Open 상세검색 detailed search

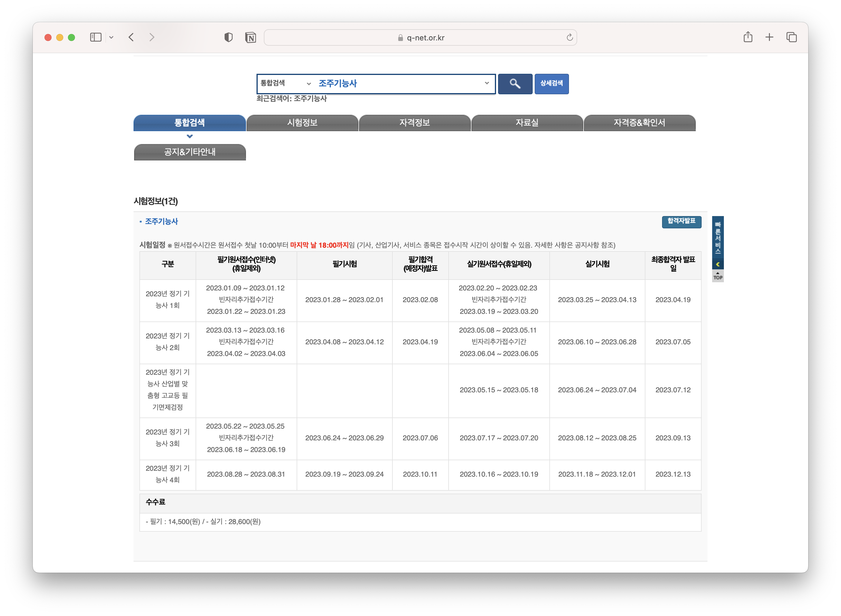pyautogui.click(x=551, y=84)
